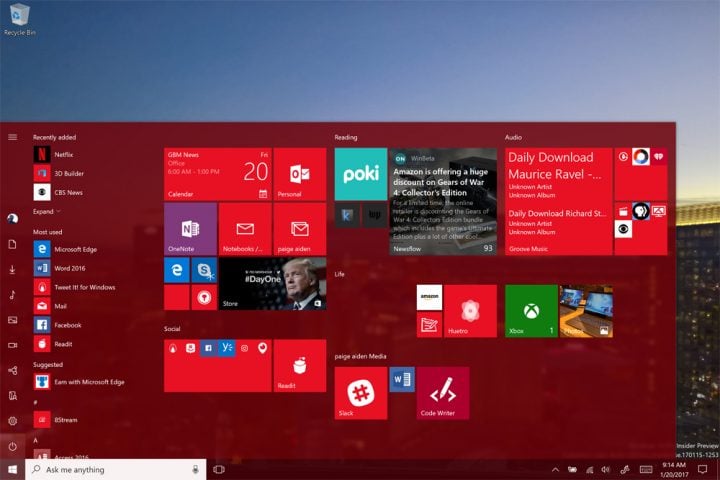This screenshot has height=480, width=720.
Task: Open the Groove Music live tile
Action: pos(558,201)
